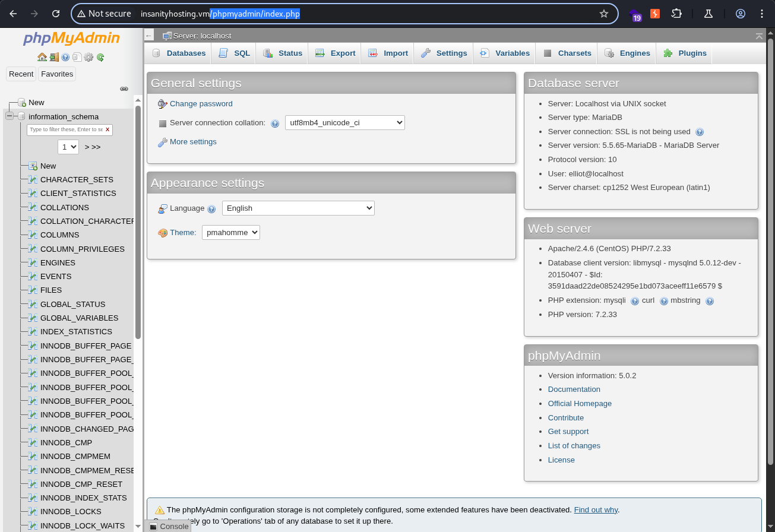Open the Language dropdown showing English
The width and height of the screenshot is (775, 532).
click(x=298, y=208)
